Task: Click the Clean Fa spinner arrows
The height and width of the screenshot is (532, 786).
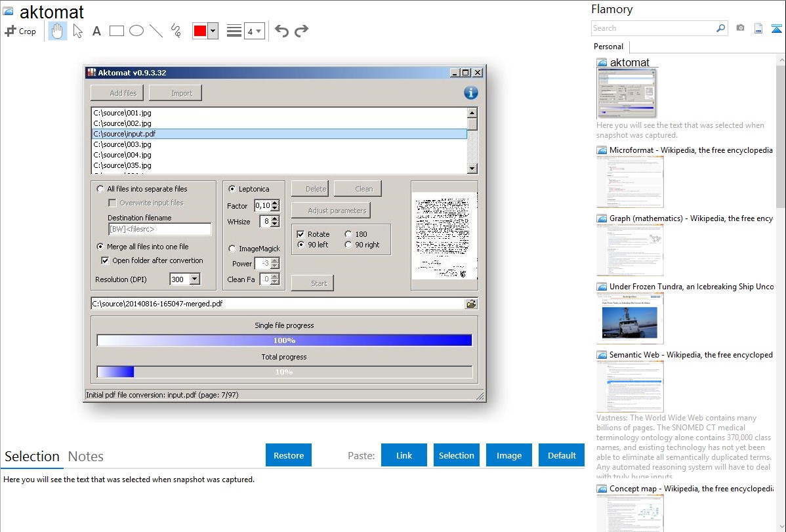Action: (275, 279)
